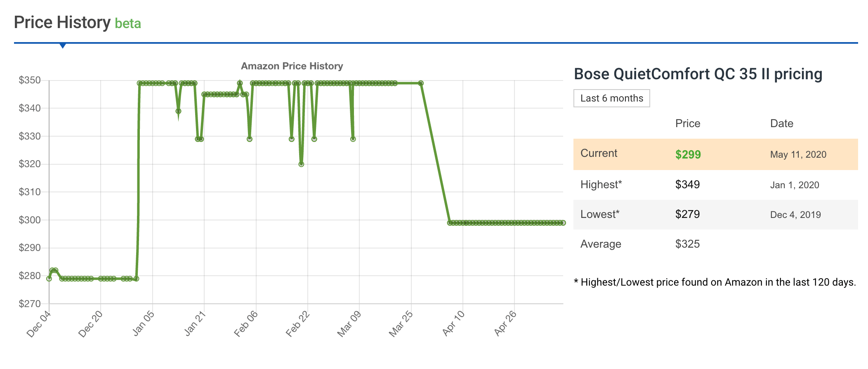Click the Lowest date Dec 4, 2019
The height and width of the screenshot is (369, 868).
(795, 215)
